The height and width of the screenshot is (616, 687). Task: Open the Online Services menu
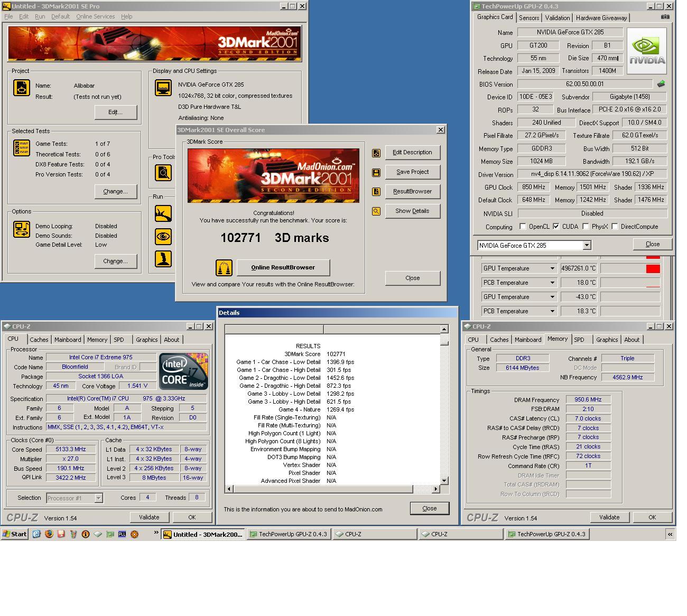(x=95, y=16)
